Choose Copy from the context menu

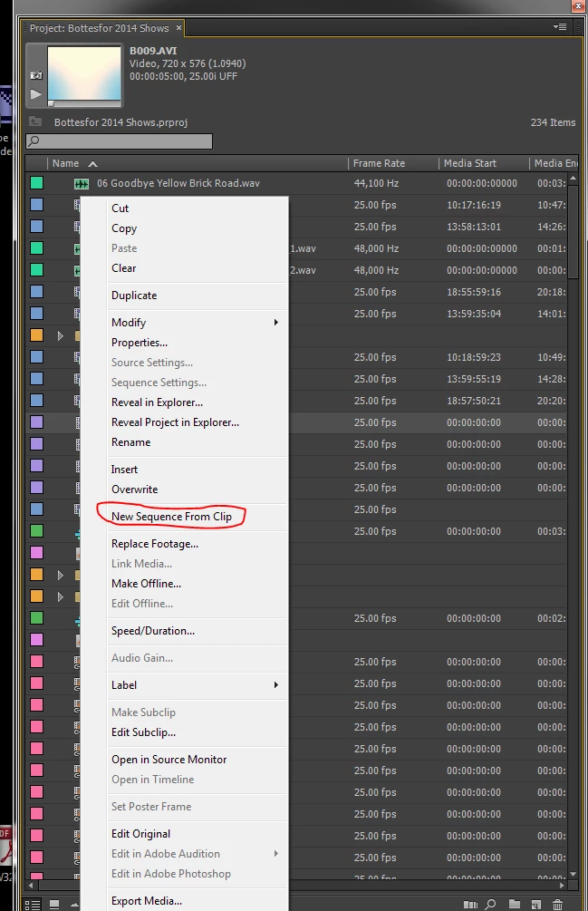pyautogui.click(x=124, y=228)
